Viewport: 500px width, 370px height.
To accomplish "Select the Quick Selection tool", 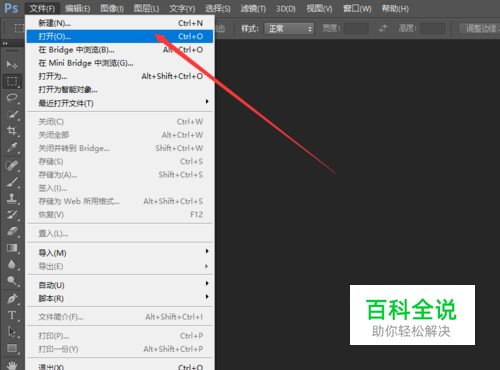I will (x=12, y=114).
